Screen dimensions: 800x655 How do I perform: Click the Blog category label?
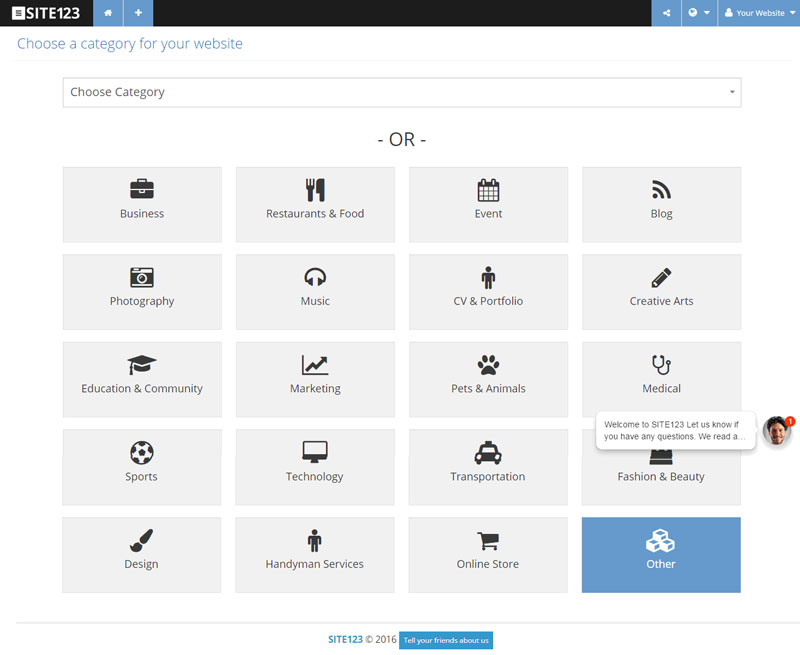tap(661, 214)
